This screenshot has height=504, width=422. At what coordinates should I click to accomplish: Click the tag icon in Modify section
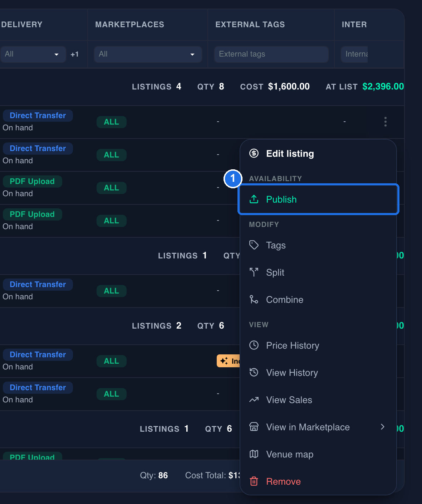point(254,245)
